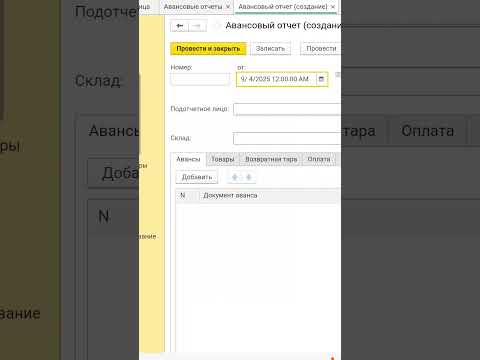Click the back arrow navigation icon
The image size is (480, 360).
[180, 26]
